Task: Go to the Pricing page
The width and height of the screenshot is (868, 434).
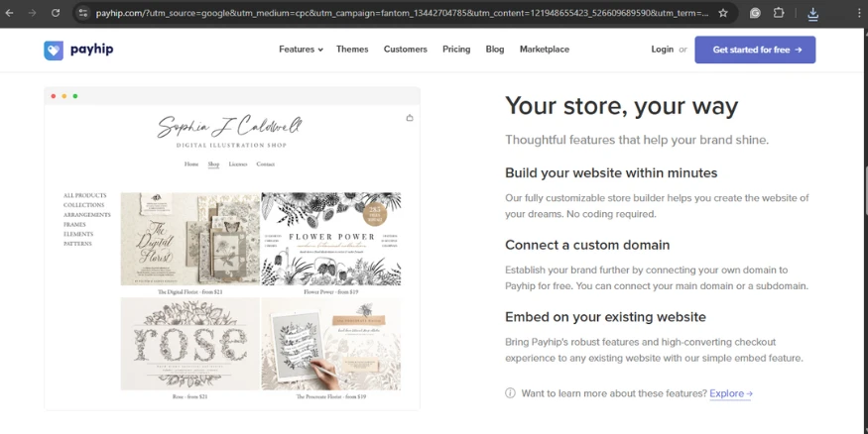Action: (x=456, y=50)
